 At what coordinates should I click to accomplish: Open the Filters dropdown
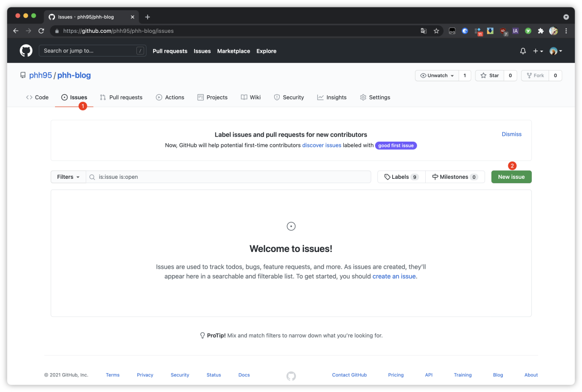click(x=68, y=177)
